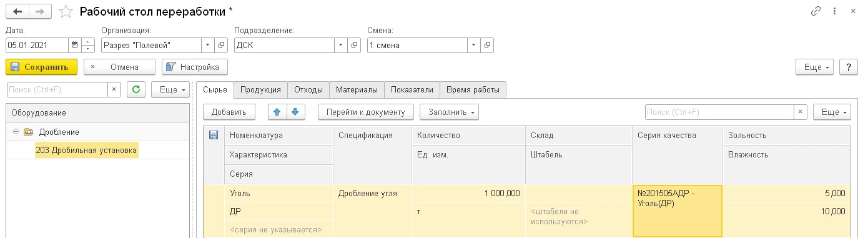
Task: Click the date stepper arrows next to calendar
Action: point(88,45)
